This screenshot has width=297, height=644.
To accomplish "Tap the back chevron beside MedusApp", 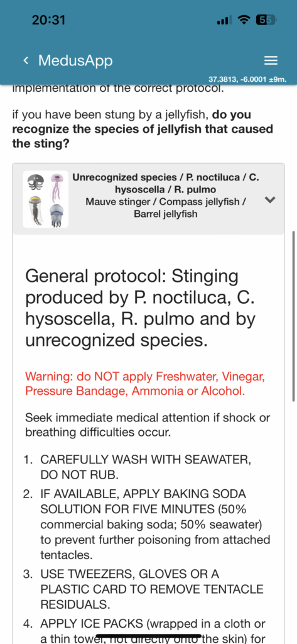I will coord(26,61).
